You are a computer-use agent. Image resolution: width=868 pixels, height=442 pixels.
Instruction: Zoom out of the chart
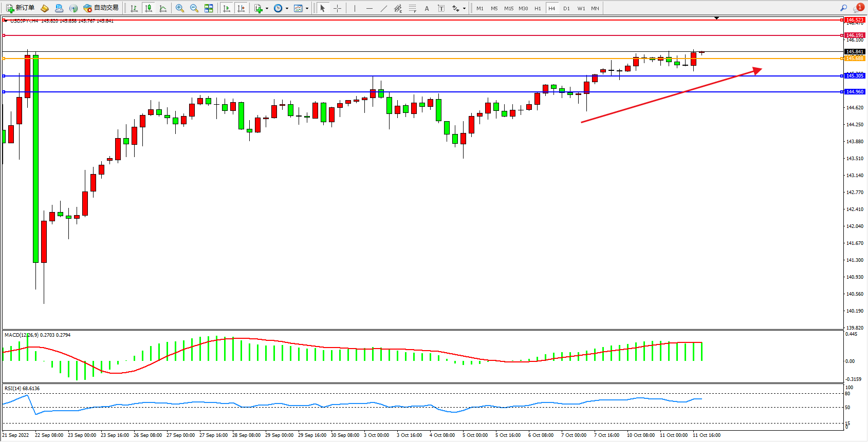coord(194,8)
